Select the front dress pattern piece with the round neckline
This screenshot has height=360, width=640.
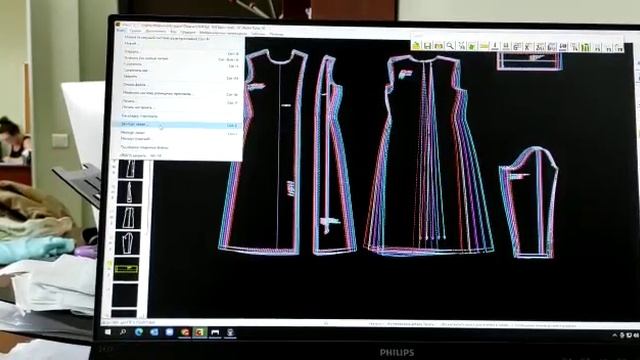tap(264, 152)
